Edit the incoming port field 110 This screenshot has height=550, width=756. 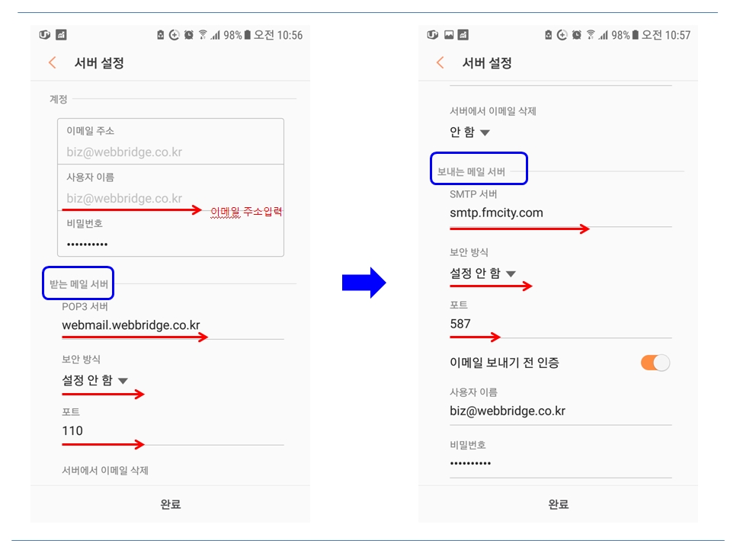[x=172, y=431]
